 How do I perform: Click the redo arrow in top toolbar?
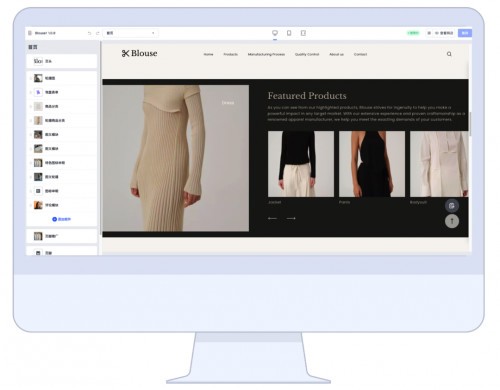pyautogui.click(x=98, y=33)
